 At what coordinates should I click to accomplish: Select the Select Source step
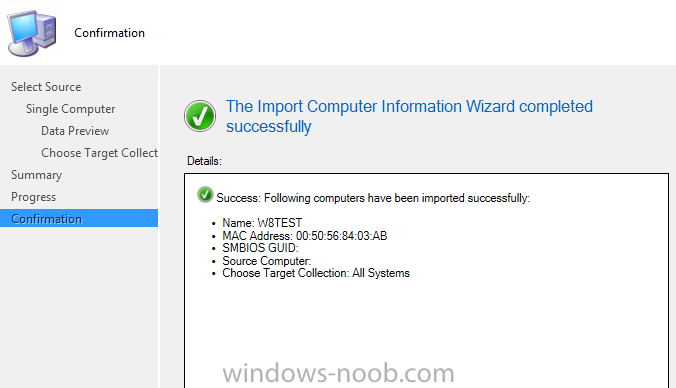46,87
